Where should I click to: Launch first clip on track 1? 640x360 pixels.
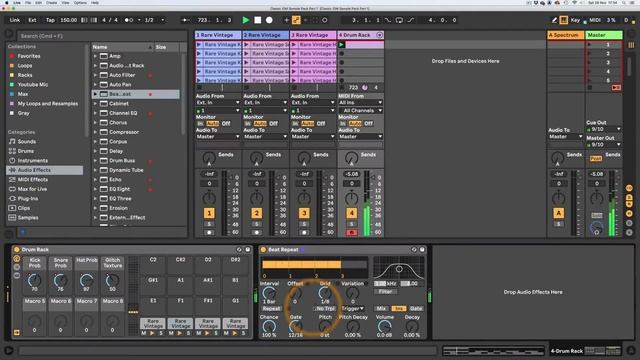coord(199,44)
